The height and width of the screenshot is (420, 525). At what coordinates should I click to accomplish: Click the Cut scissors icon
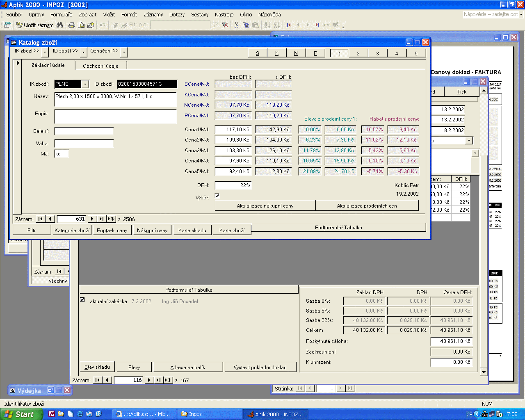coord(236,25)
